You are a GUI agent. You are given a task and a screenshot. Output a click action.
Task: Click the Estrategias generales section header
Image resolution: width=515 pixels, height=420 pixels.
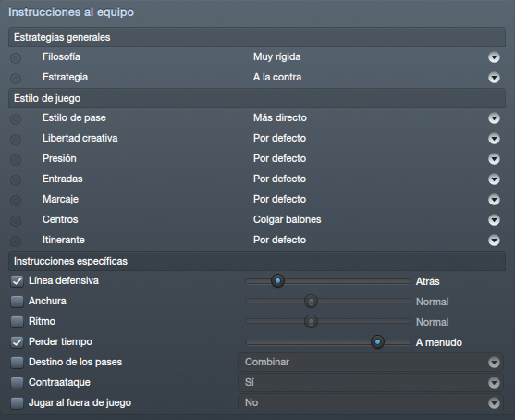point(257,37)
